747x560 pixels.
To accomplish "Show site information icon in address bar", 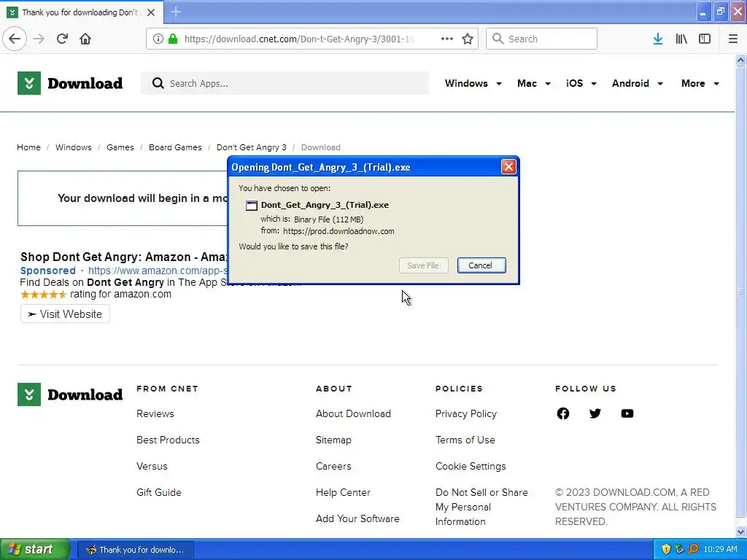I will (158, 39).
